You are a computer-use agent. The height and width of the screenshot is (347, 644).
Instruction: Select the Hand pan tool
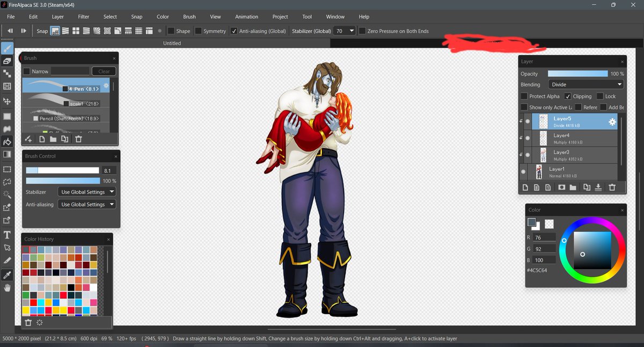[x=7, y=288]
